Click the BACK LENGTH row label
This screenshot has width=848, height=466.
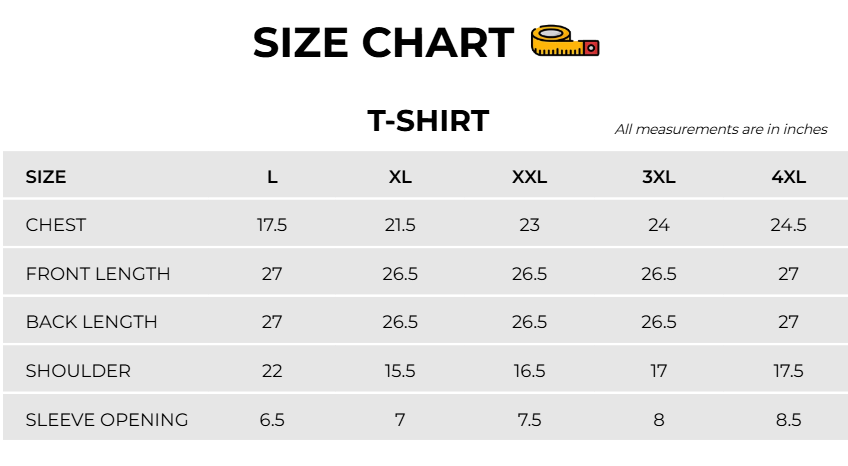point(91,322)
